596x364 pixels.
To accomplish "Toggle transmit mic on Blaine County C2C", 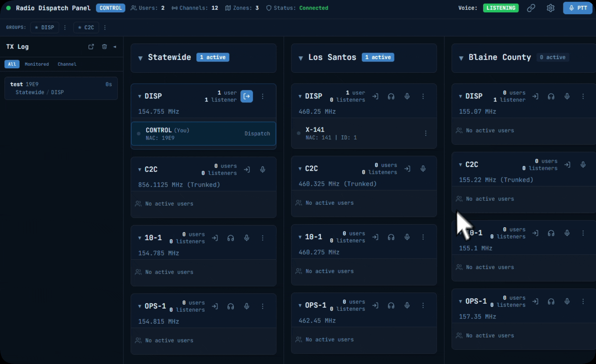I will click(x=583, y=165).
